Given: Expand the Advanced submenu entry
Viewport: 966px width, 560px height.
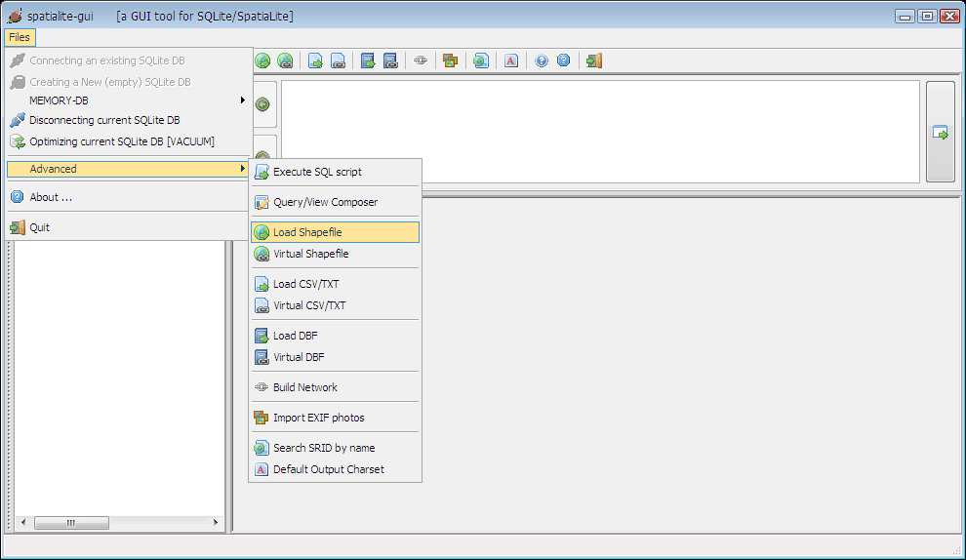Looking at the screenshot, I should point(129,169).
